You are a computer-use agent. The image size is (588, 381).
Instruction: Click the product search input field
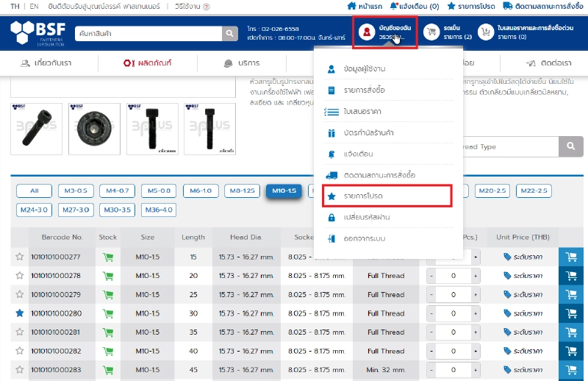pos(147,34)
